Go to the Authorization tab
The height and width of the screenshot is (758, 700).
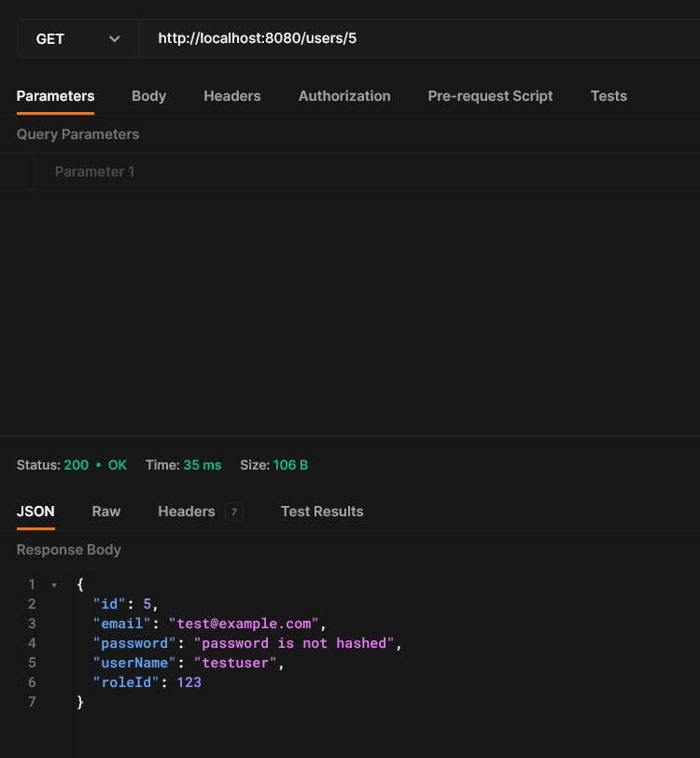pyautogui.click(x=344, y=96)
